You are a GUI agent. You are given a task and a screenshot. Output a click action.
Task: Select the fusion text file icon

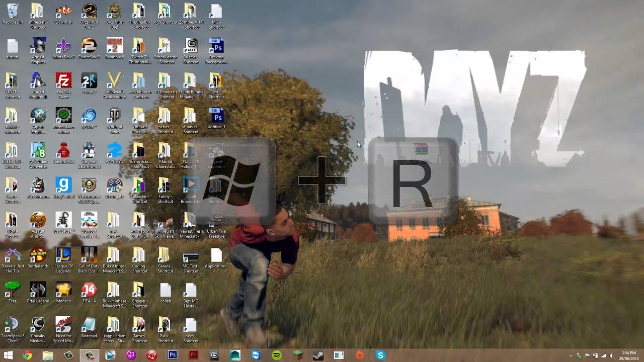[x=13, y=48]
